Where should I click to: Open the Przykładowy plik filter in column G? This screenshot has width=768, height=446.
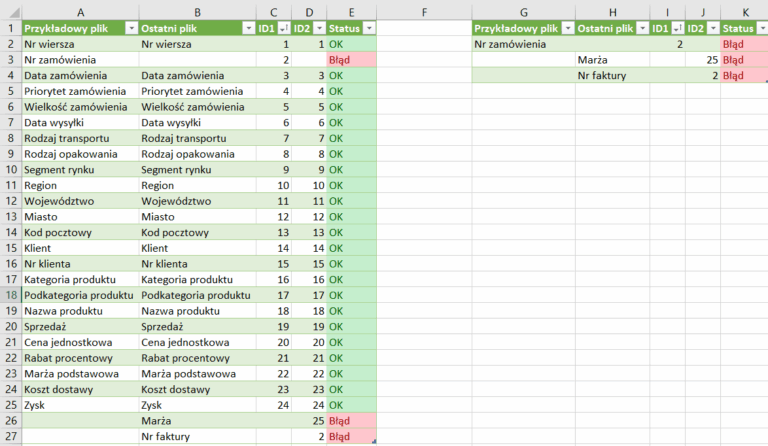pyautogui.click(x=566, y=29)
